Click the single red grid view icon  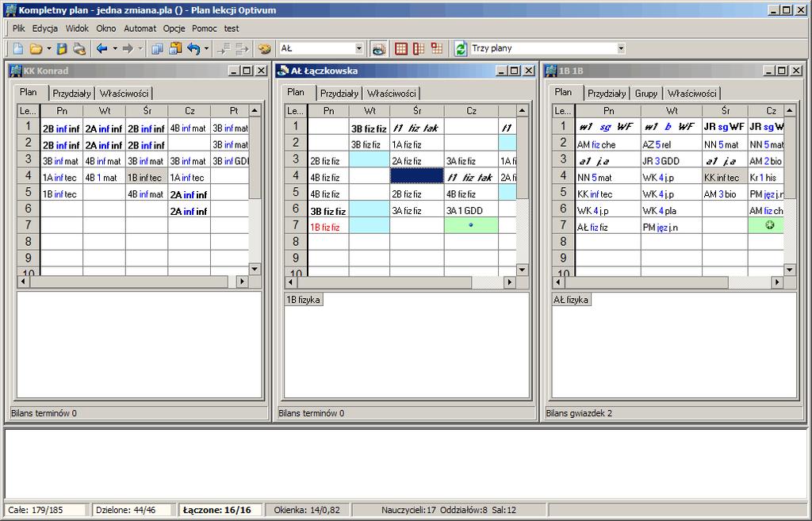(400, 48)
